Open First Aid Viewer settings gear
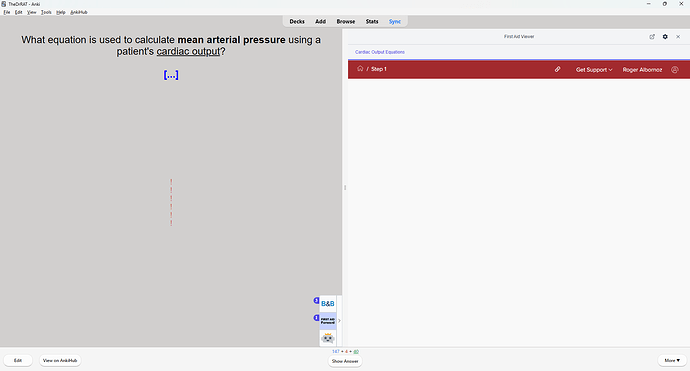The image size is (690, 371). click(665, 37)
